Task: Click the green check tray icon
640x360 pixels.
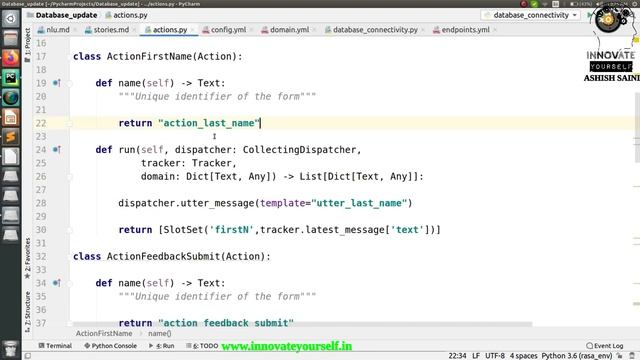Action: (534, 4)
